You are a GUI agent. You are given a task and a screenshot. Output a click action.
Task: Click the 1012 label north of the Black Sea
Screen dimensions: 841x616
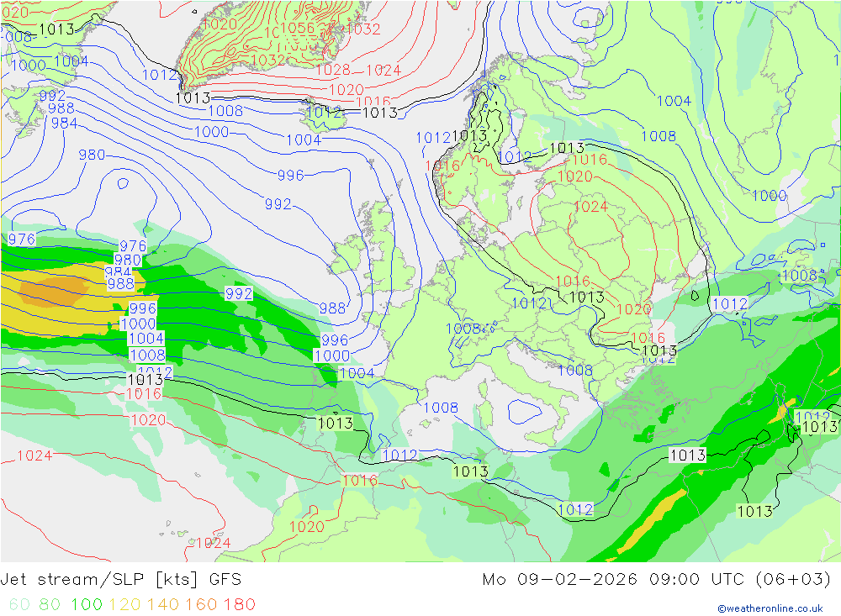click(730, 304)
